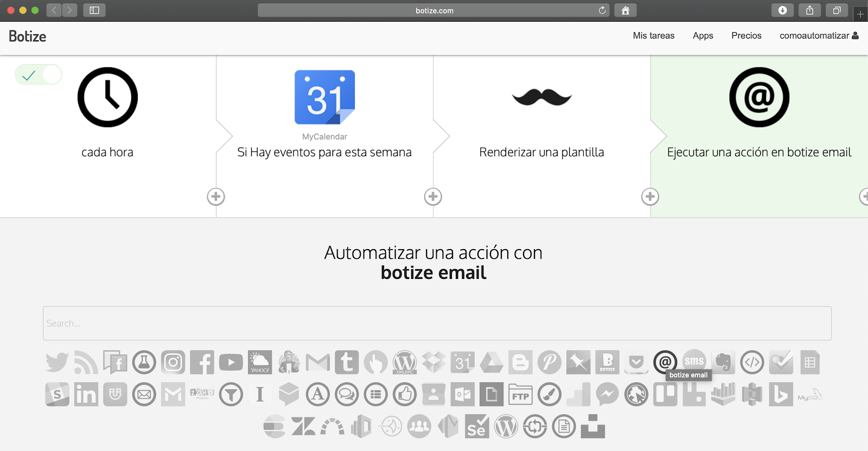This screenshot has height=451, width=868.
Task: Select the Zoho Projects app icon
Action: point(202,393)
